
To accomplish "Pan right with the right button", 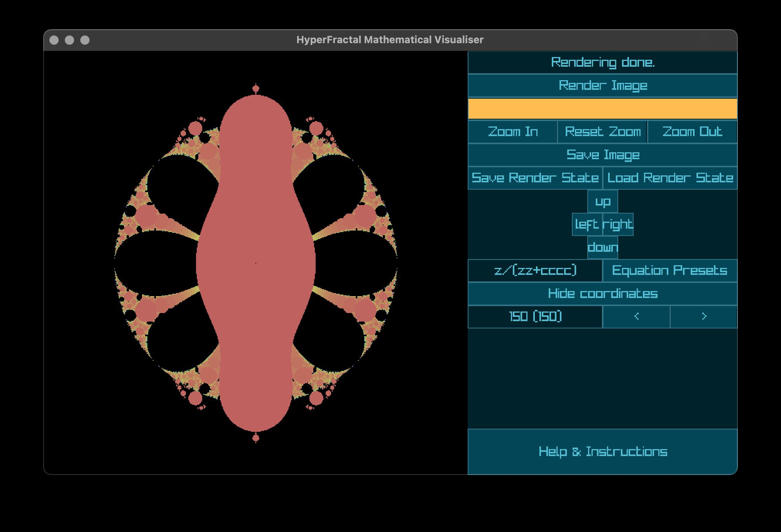I will [618, 224].
